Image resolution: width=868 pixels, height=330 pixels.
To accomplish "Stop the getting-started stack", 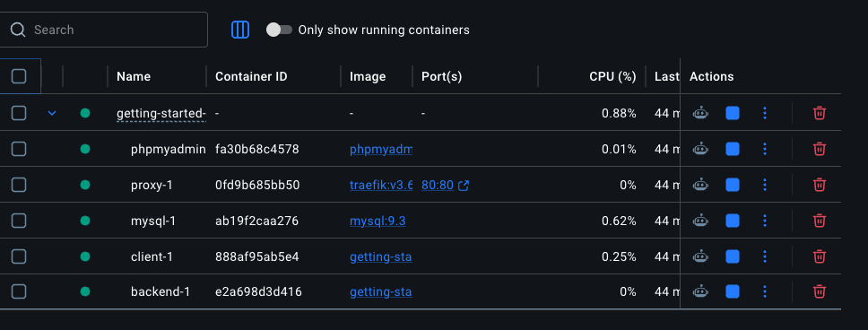I will pyautogui.click(x=733, y=113).
